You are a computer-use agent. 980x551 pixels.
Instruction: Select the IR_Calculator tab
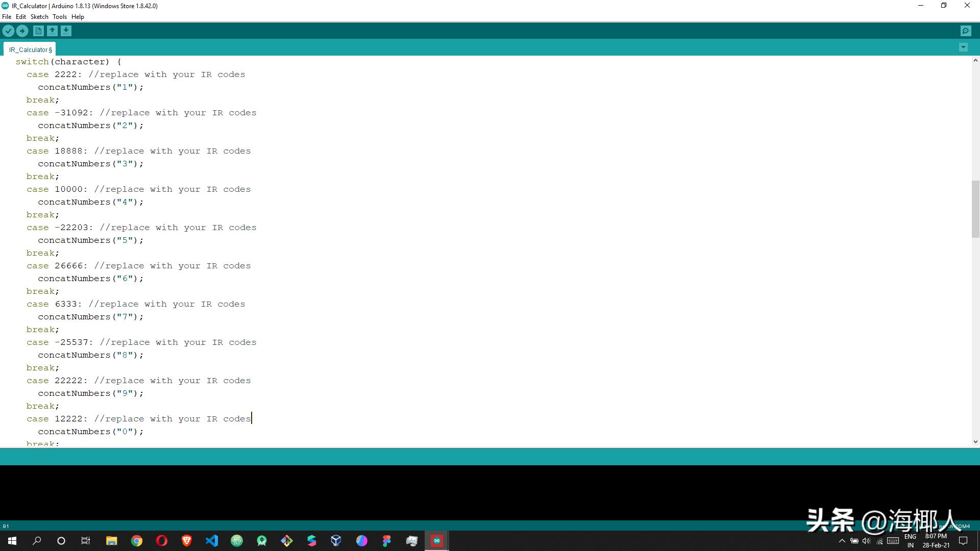click(29, 49)
